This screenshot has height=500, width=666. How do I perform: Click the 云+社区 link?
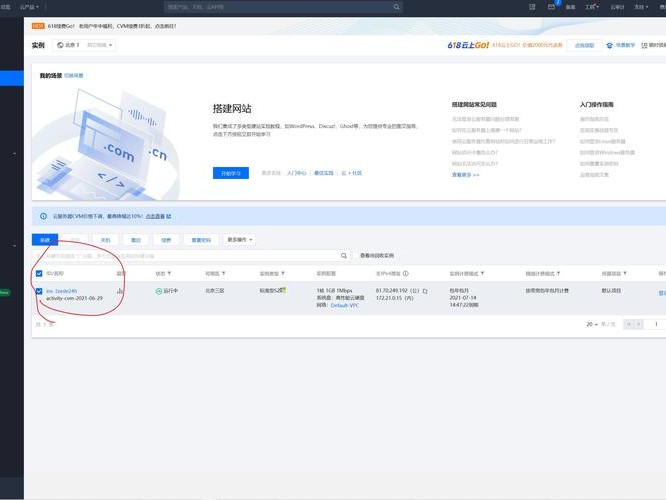point(352,173)
